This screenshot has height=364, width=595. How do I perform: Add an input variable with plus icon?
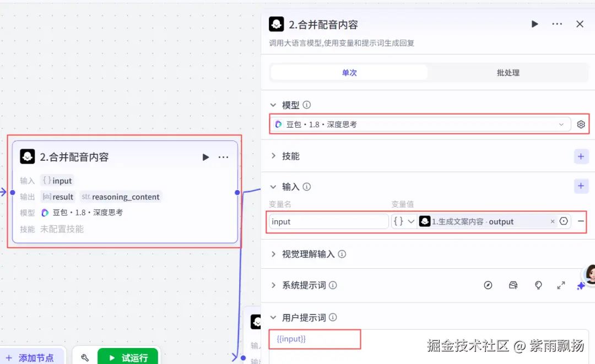pos(581,186)
